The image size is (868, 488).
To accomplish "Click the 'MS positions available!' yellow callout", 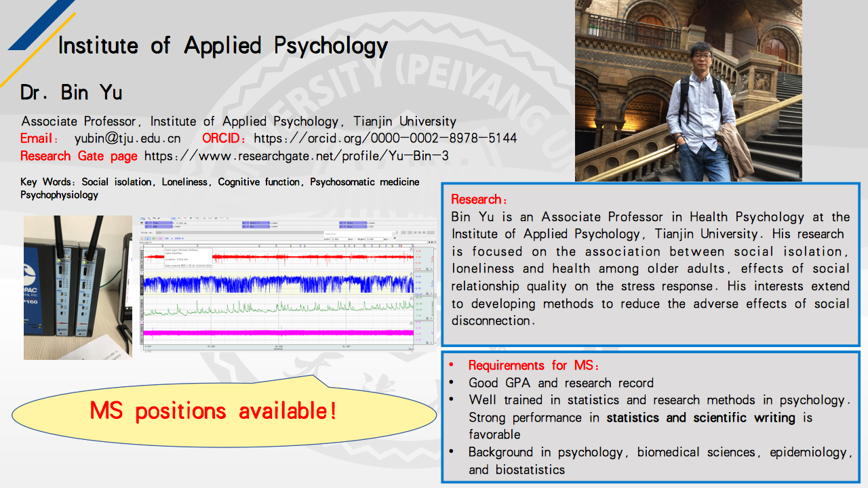I will (214, 411).
